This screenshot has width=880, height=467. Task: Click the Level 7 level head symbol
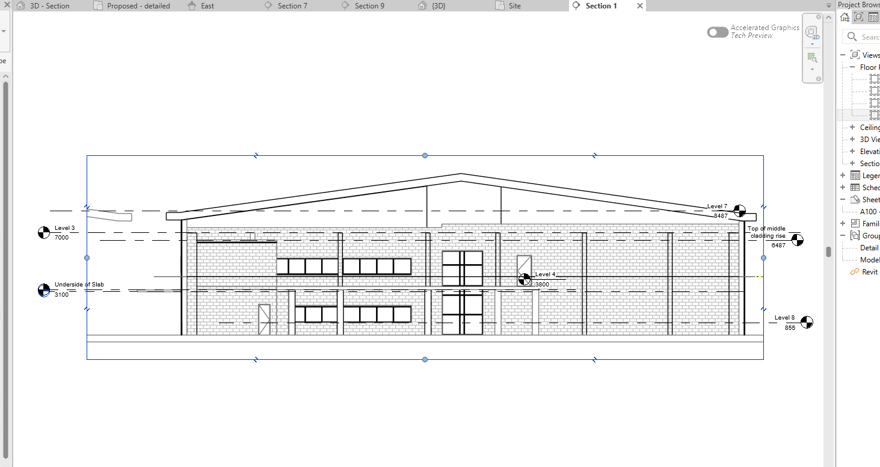[x=740, y=211]
